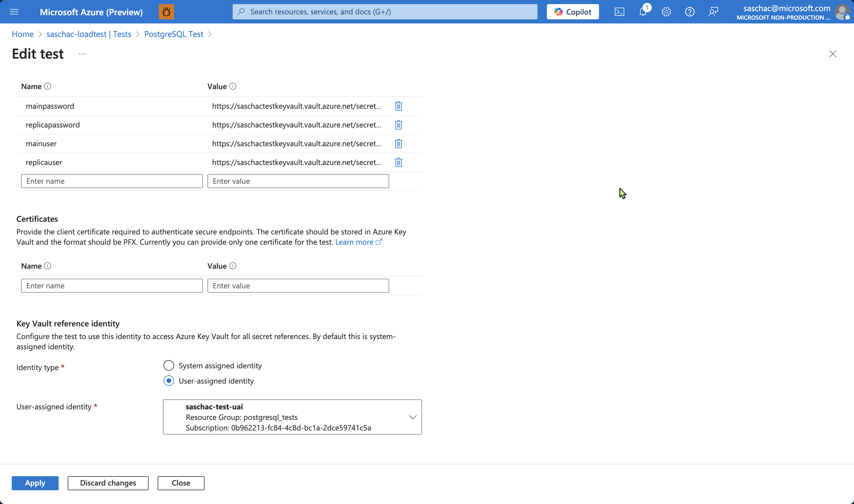Show info for certificates Value column

[233, 266]
